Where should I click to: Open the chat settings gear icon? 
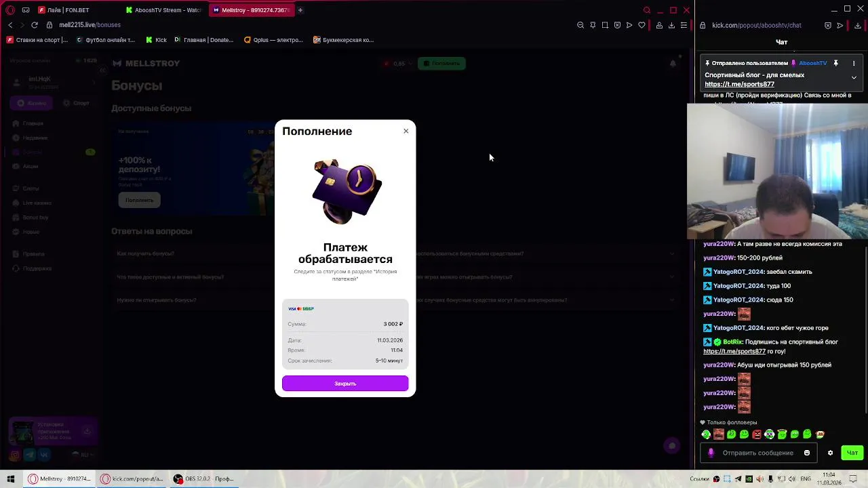[830, 453]
